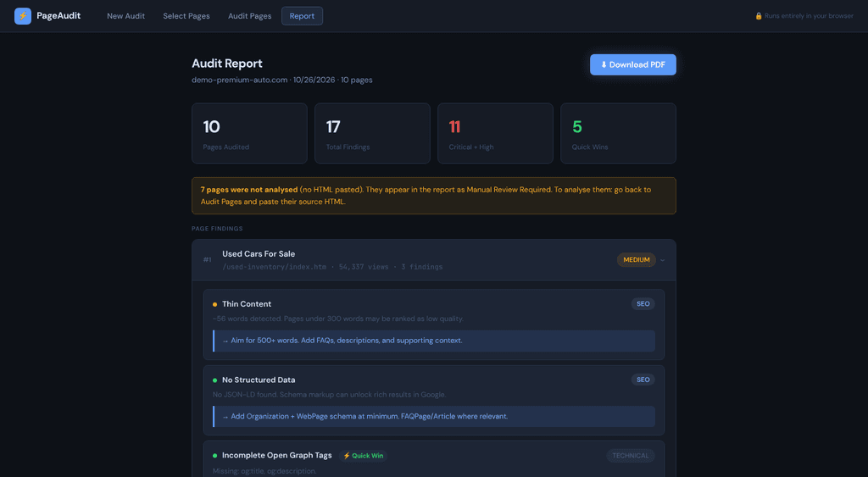Viewport: 868px width, 477px height.
Task: Click the TECHNICAL tag on Open Graph finding
Action: point(630,456)
